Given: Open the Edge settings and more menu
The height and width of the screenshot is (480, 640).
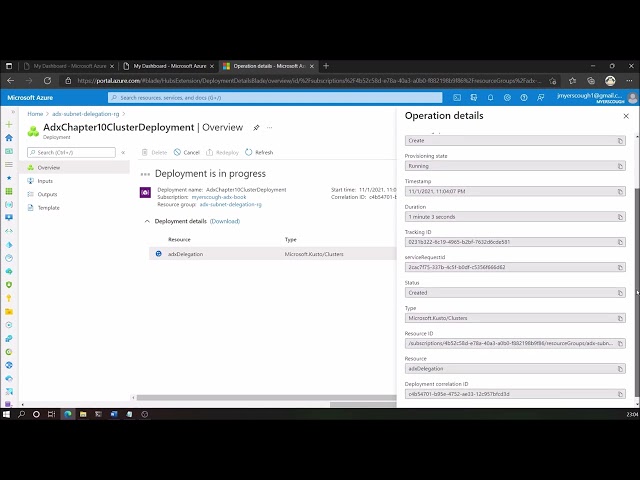Looking at the screenshot, I should [629, 81].
